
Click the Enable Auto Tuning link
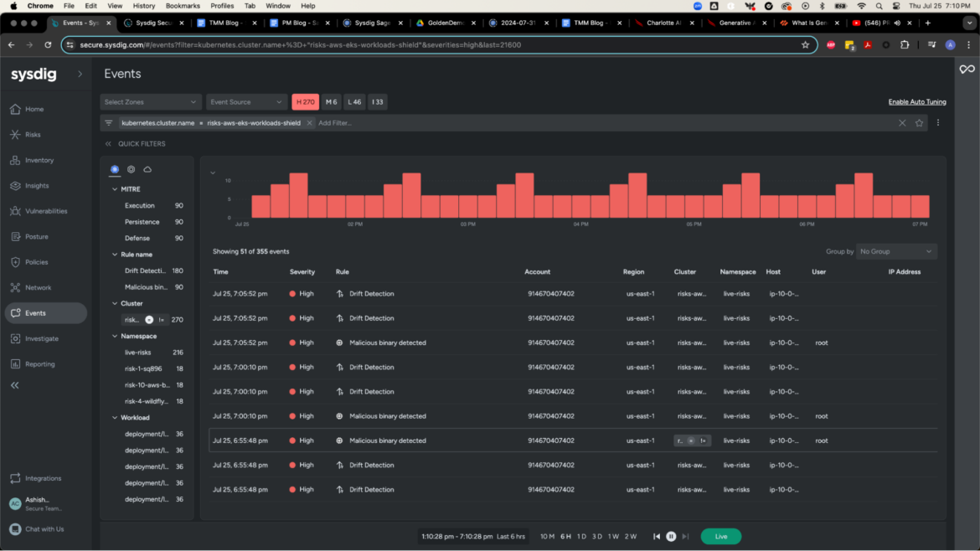916,101
